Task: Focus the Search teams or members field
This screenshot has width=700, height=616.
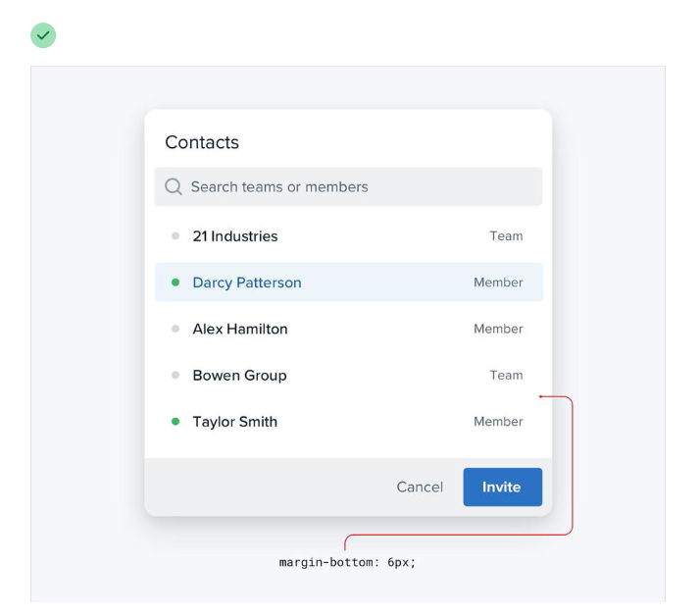Action: tap(353, 186)
